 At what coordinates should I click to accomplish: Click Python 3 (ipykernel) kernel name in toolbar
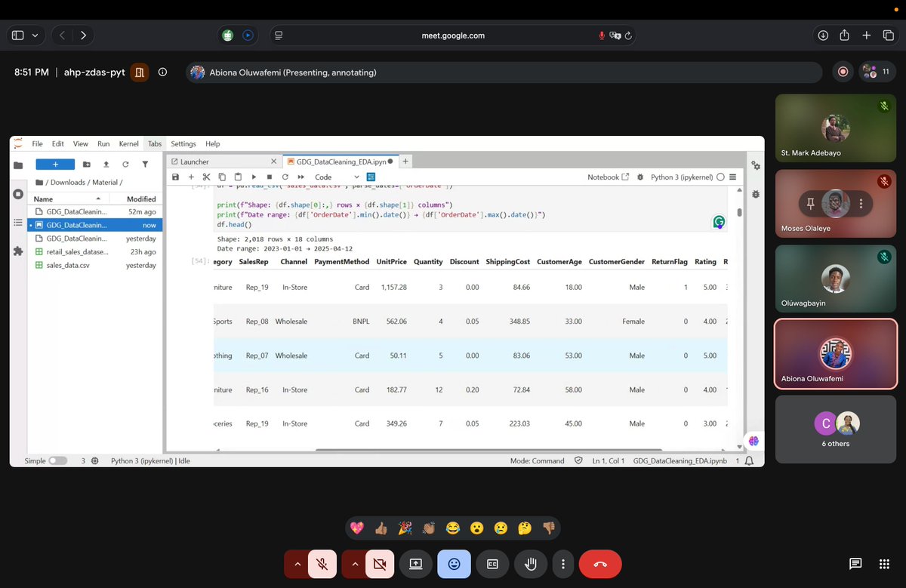(x=682, y=177)
